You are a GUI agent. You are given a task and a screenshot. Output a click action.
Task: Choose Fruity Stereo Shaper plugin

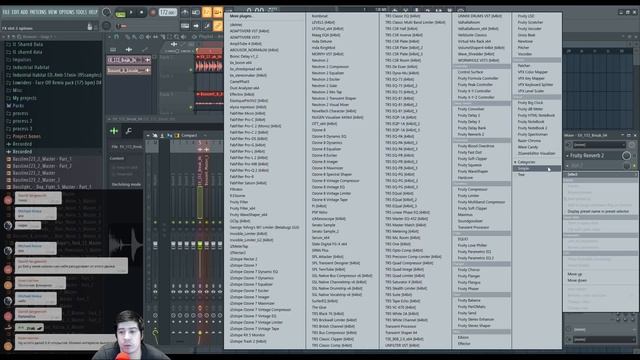click(x=474, y=326)
